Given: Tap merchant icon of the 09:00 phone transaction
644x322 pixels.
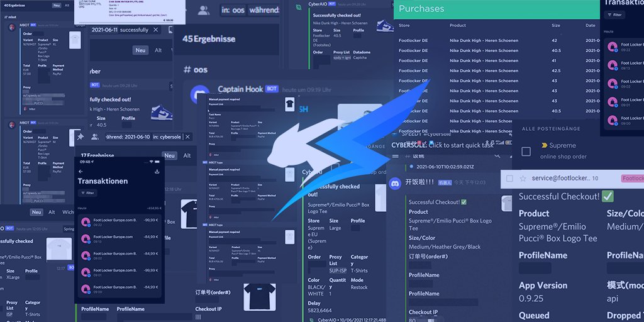Looking at the screenshot, I should tap(86, 289).
